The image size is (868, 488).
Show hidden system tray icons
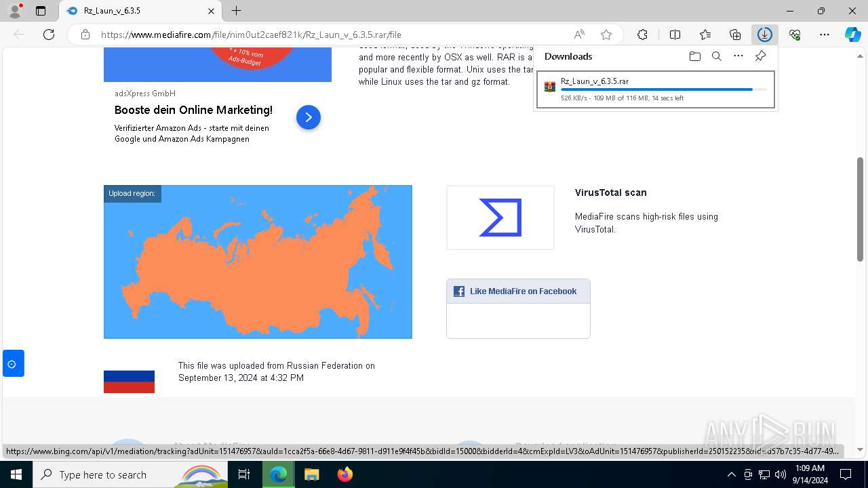(731, 474)
